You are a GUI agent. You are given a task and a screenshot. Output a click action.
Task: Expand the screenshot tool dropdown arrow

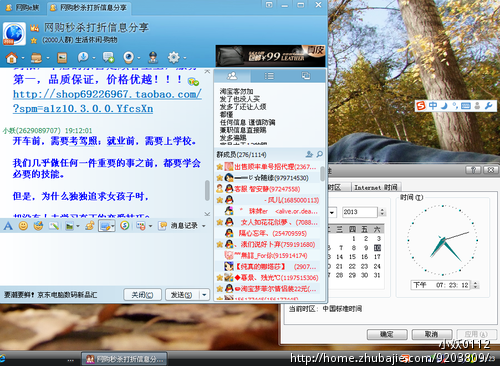click(113, 226)
